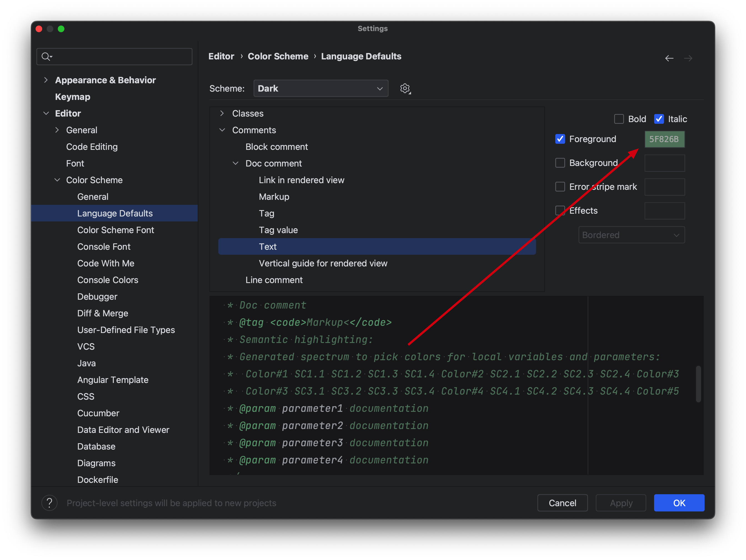
Task: Collapse the Color Scheme sidebar node
Action: [57, 180]
